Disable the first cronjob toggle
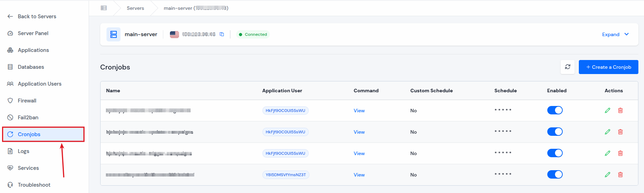 (x=555, y=111)
